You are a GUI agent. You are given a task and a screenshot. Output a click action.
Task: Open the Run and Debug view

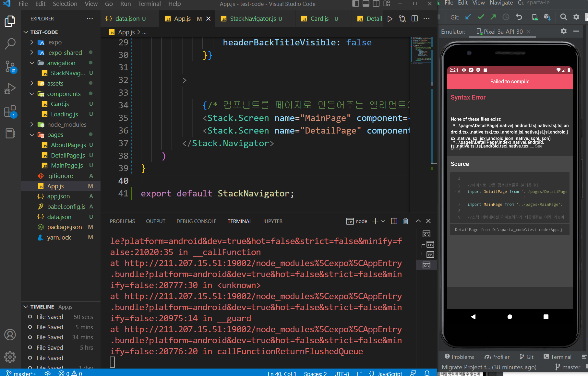[x=10, y=88]
